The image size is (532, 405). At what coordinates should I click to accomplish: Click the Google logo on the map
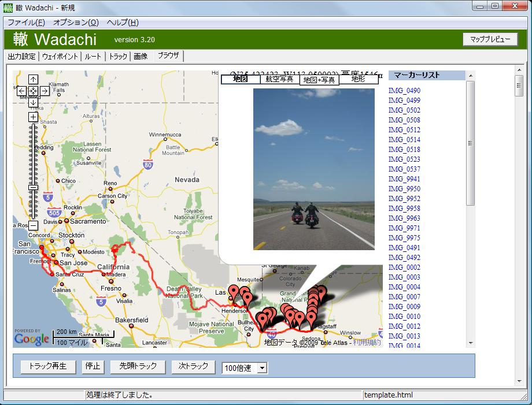[32, 339]
